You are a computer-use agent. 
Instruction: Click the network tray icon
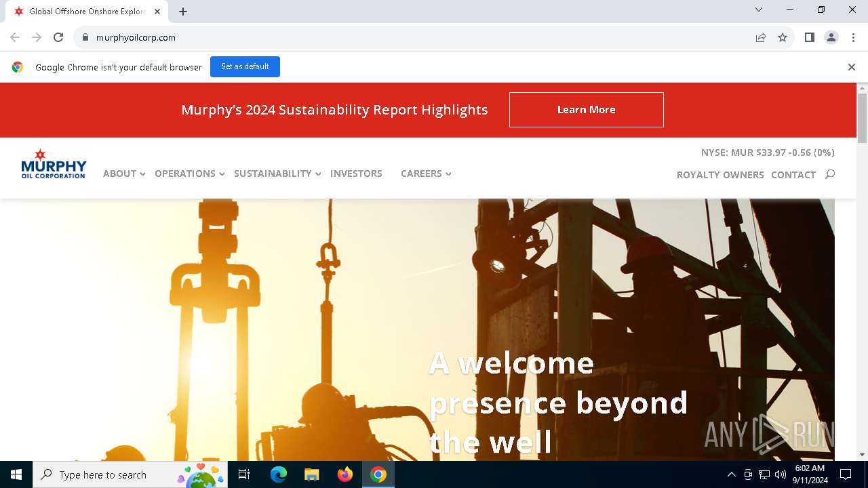point(764,474)
